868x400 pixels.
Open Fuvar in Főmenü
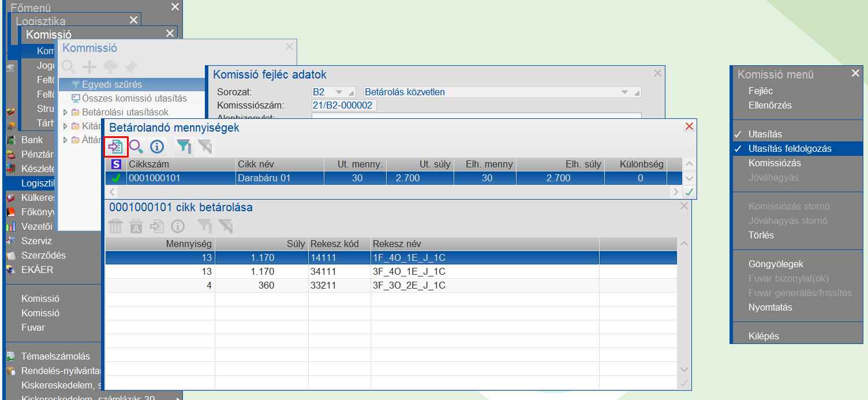coord(33,327)
